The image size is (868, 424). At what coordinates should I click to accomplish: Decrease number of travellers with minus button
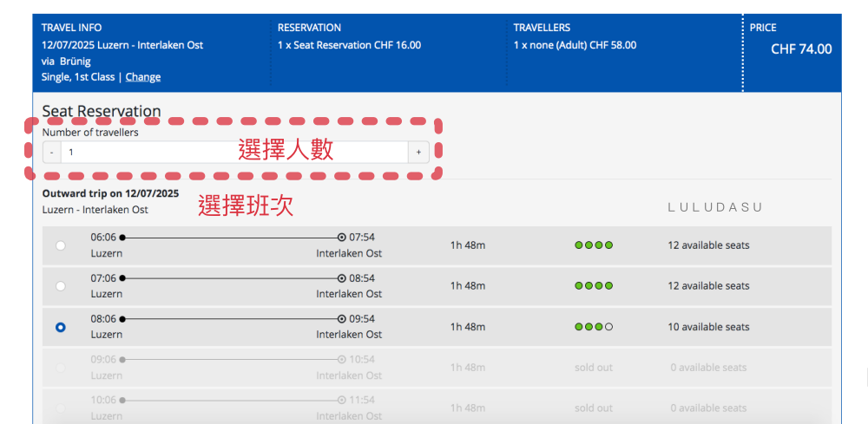[51, 152]
